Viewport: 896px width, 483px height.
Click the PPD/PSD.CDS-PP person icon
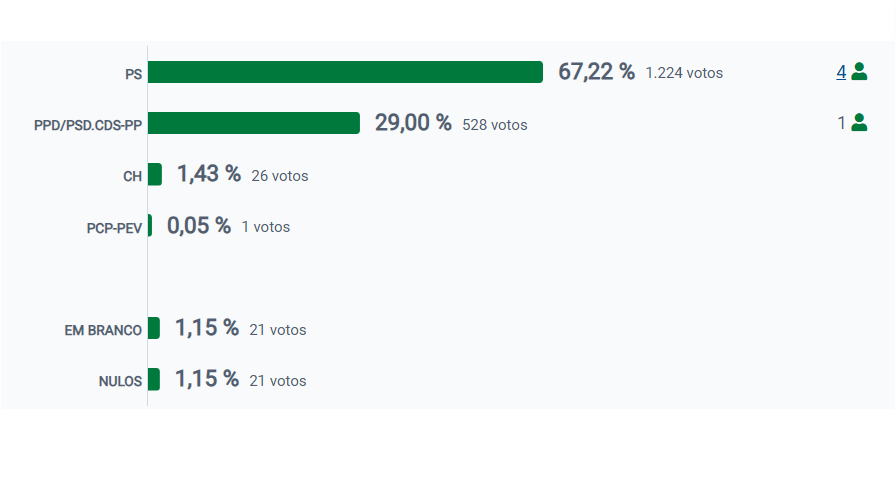coord(859,123)
